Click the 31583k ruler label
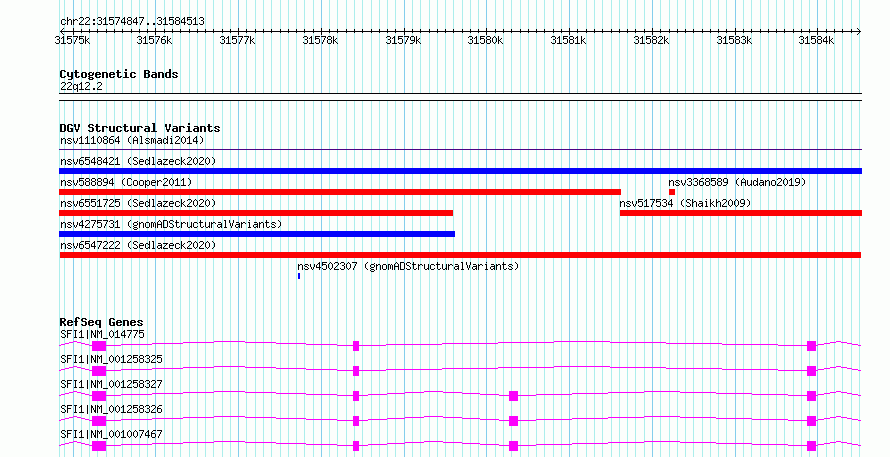The image size is (890, 457). pos(734,40)
